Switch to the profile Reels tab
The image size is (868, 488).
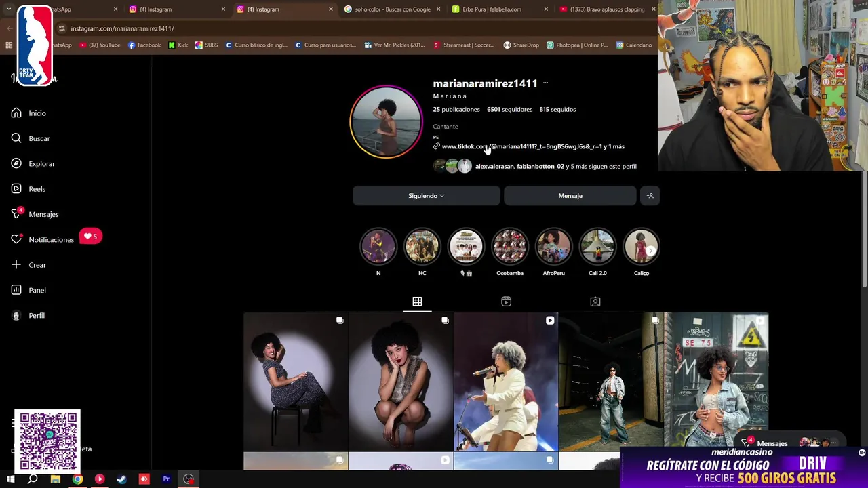click(x=506, y=302)
